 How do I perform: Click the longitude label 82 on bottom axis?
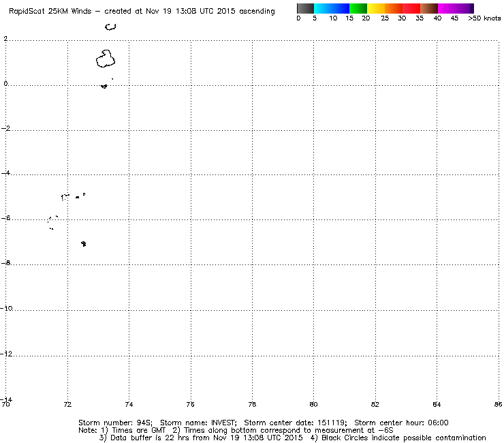pos(375,404)
